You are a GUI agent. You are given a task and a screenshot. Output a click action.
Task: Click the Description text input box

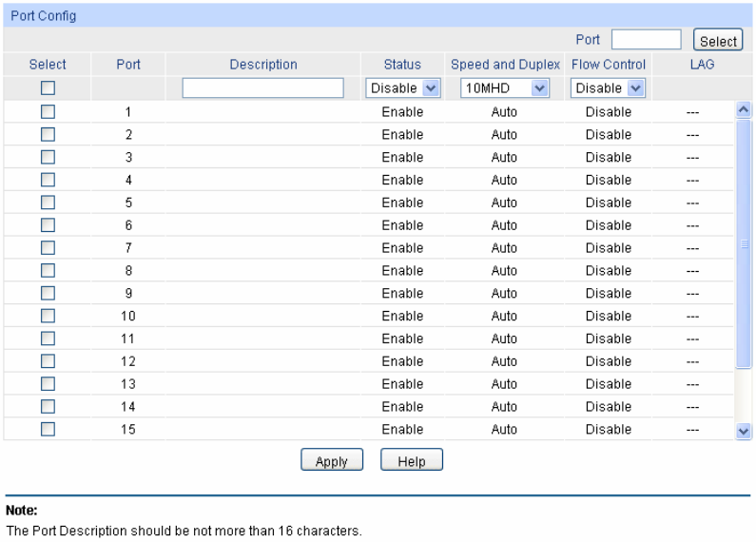coord(262,88)
